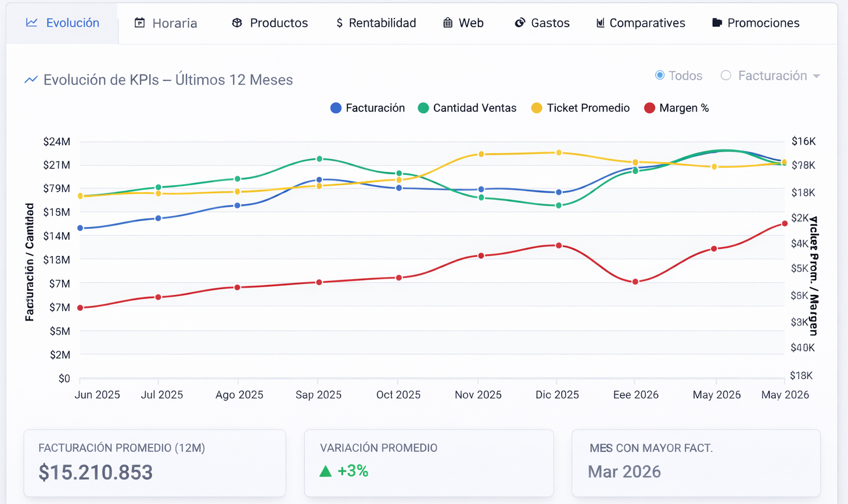Toggle the Cantidad Ventas legend series
Viewport: 848px width, 504px height.
(467, 108)
